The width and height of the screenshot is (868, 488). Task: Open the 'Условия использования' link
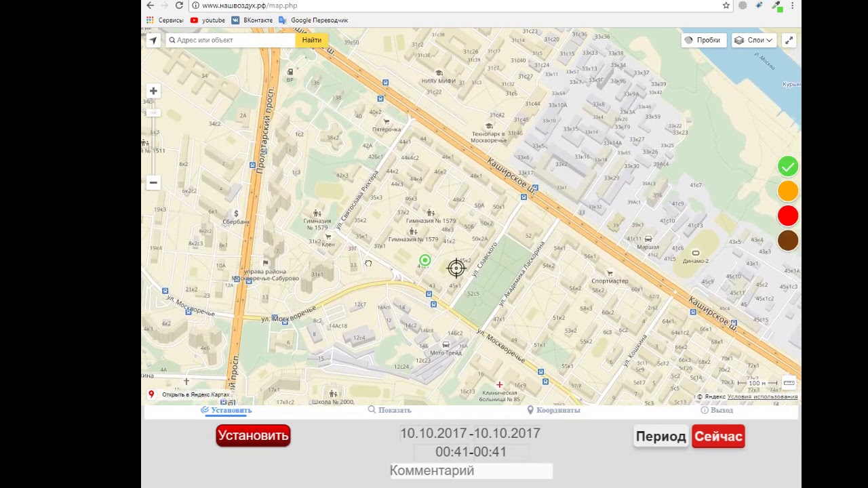(x=762, y=397)
